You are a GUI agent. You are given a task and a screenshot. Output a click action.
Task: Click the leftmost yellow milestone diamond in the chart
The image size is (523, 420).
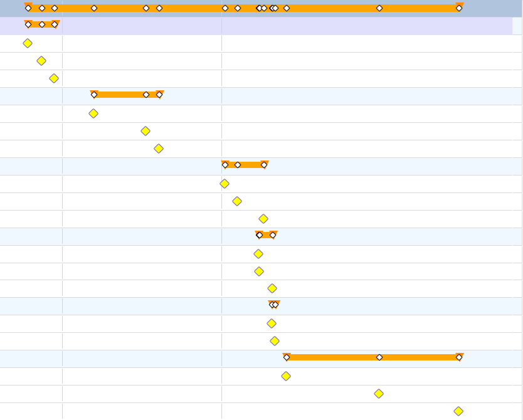[x=28, y=43]
